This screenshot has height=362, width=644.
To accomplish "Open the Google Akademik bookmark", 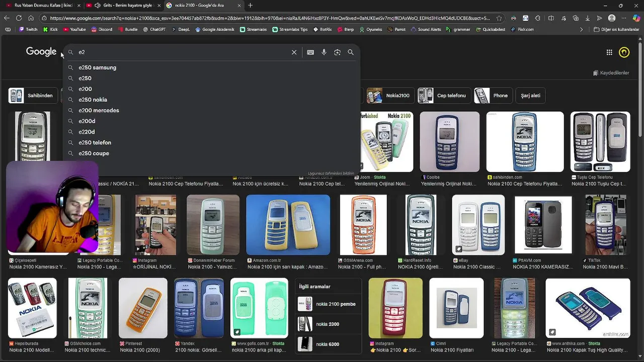I will pos(215,30).
